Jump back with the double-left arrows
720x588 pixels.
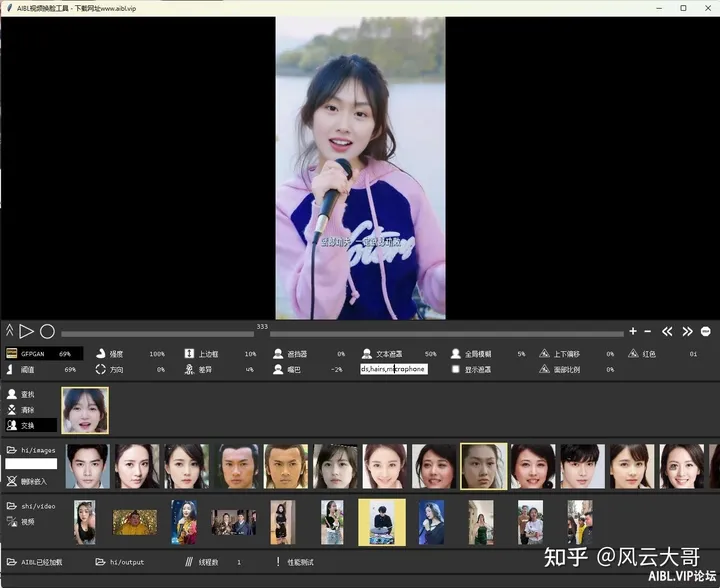tap(667, 331)
